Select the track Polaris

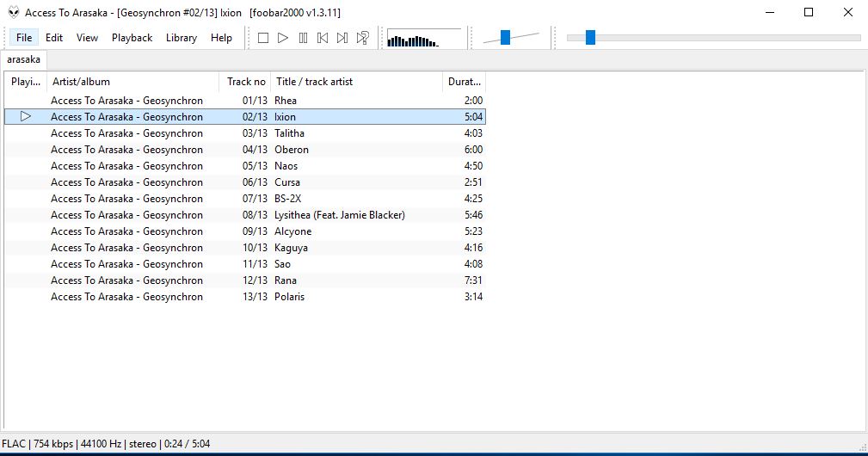(x=244, y=296)
